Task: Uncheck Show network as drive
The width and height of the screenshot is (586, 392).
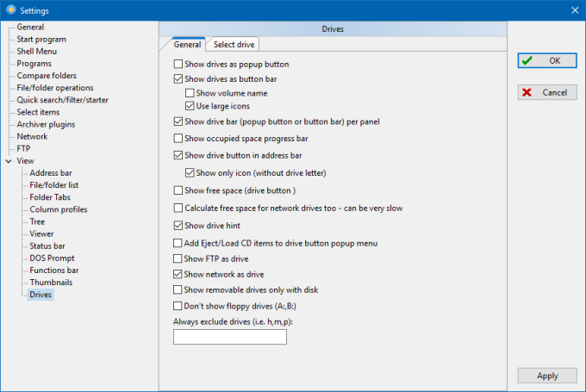Action: [x=178, y=274]
